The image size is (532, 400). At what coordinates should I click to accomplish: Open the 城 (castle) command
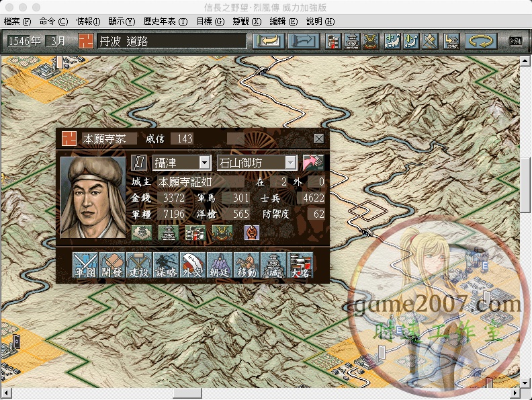[x=273, y=265]
